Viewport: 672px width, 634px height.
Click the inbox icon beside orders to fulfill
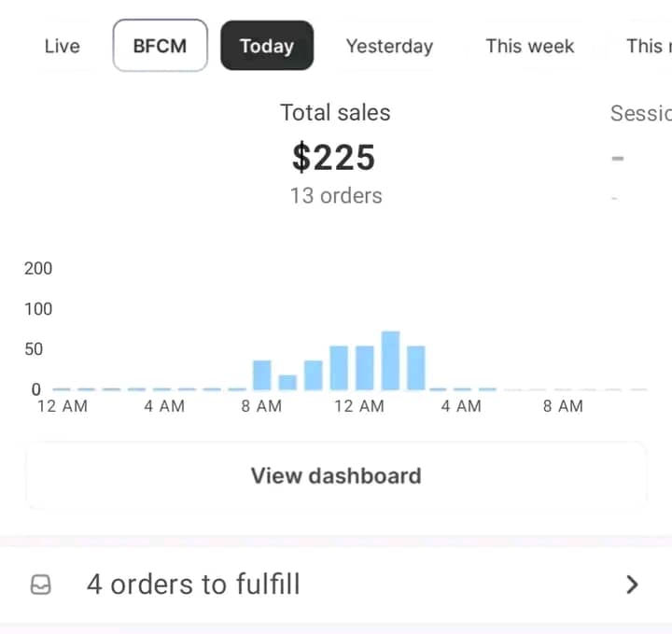[x=41, y=585]
